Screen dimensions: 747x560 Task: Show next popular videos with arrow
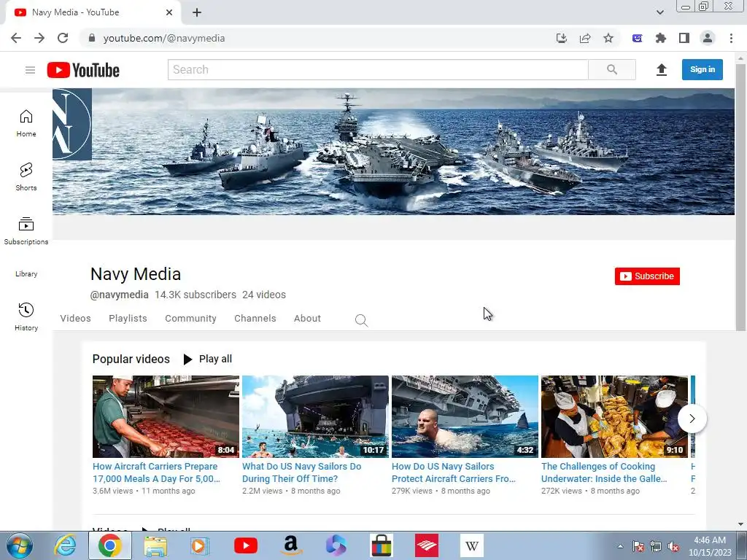(692, 419)
